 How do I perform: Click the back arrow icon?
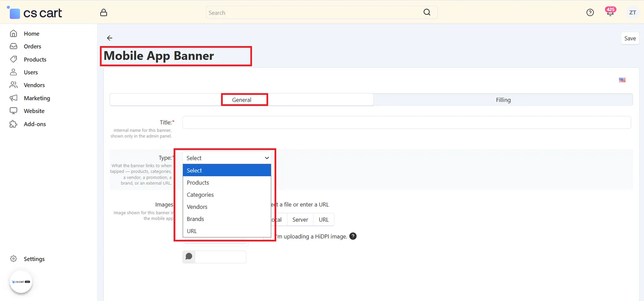pos(109,38)
